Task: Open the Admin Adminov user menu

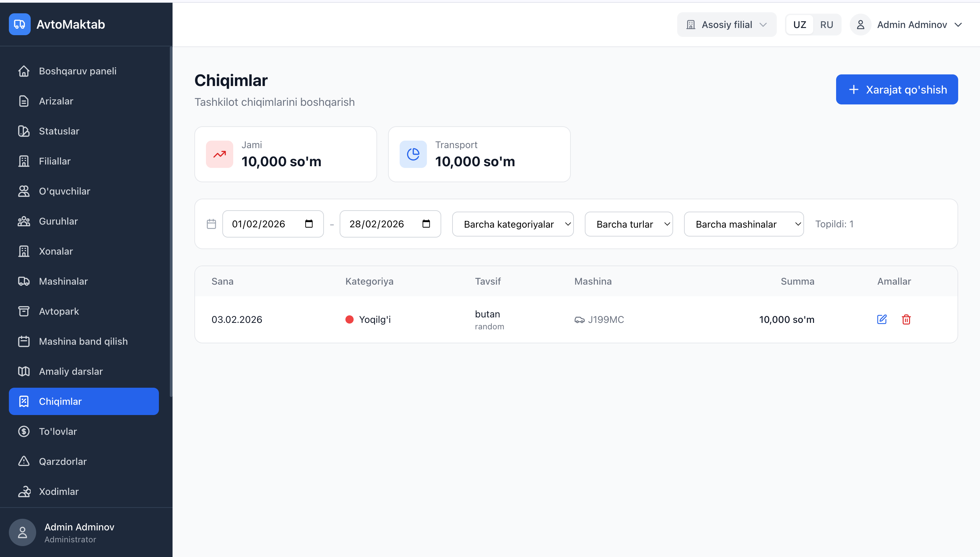Action: click(911, 25)
